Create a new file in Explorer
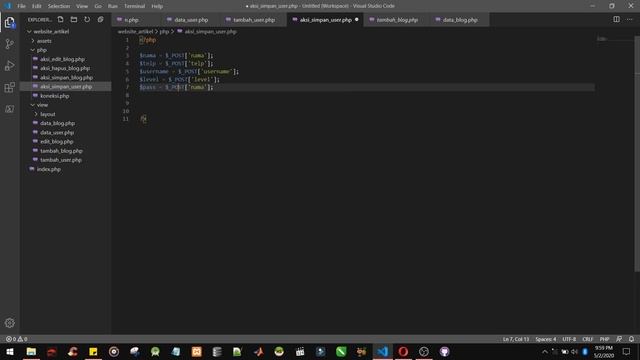The height and width of the screenshot is (360, 640). [60, 20]
